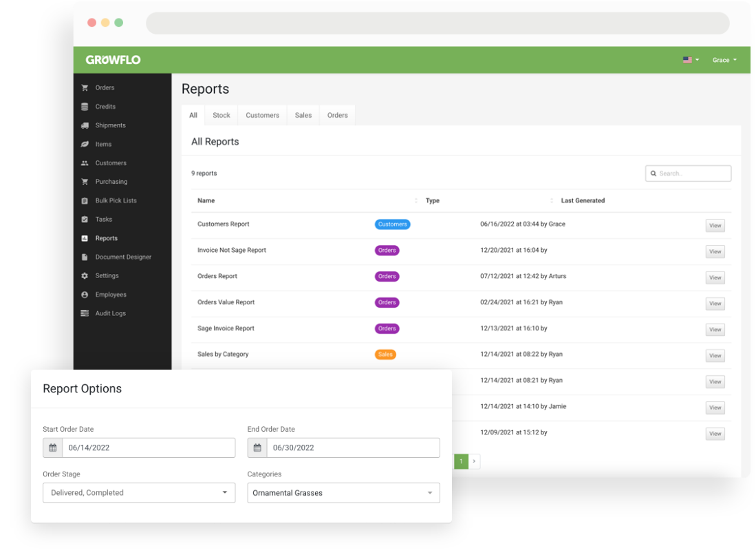Image resolution: width=756 pixels, height=559 pixels.
Task: Open Audit Logs from sidebar menu
Action: pos(111,313)
